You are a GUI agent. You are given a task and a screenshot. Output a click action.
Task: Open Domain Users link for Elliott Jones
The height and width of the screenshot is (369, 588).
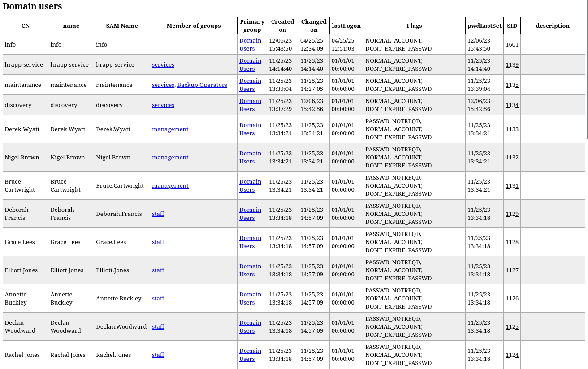[250, 270]
